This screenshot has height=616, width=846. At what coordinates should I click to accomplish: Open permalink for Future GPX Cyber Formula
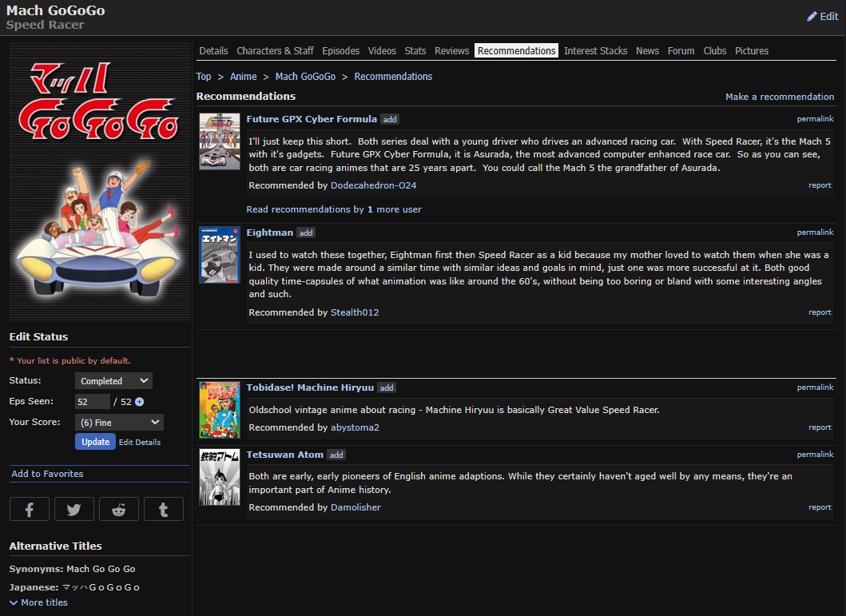[816, 119]
